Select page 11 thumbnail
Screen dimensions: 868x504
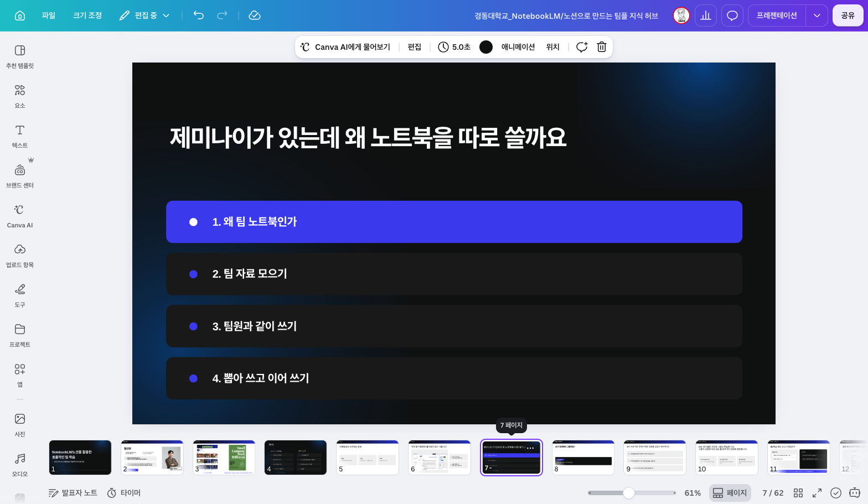(799, 458)
